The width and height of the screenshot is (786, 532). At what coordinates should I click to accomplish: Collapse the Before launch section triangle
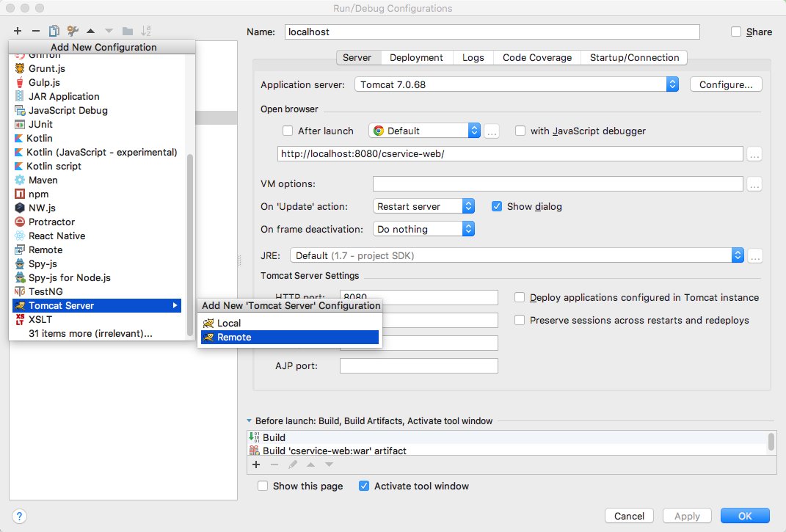(x=249, y=421)
